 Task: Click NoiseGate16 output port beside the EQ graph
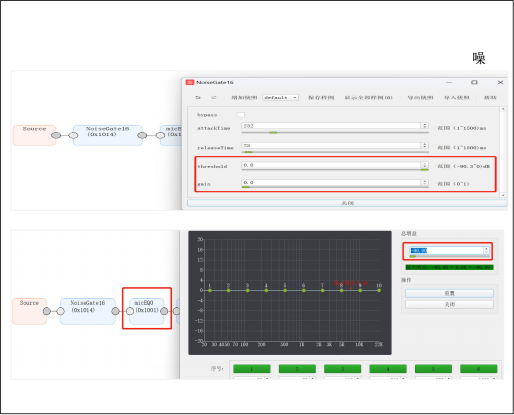(116, 311)
